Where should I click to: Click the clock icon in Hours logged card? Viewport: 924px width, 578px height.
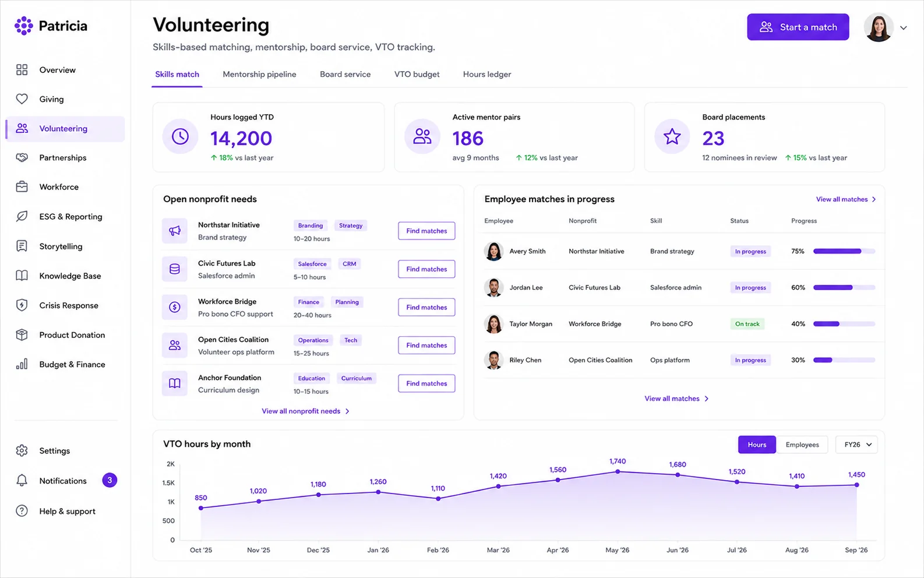[x=180, y=136]
